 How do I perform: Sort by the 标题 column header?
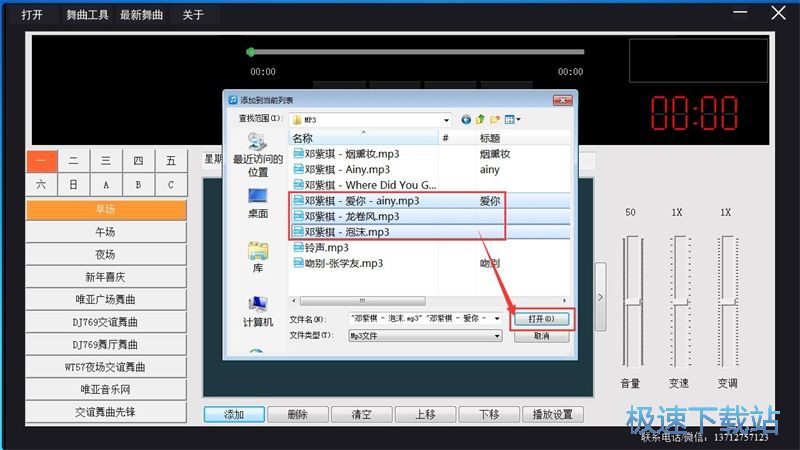tap(524, 138)
